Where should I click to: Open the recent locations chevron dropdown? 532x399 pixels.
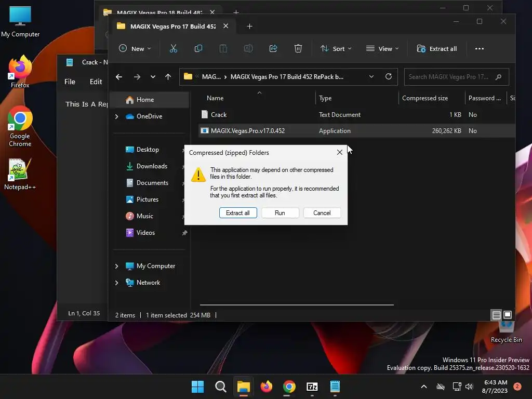pyautogui.click(x=153, y=77)
